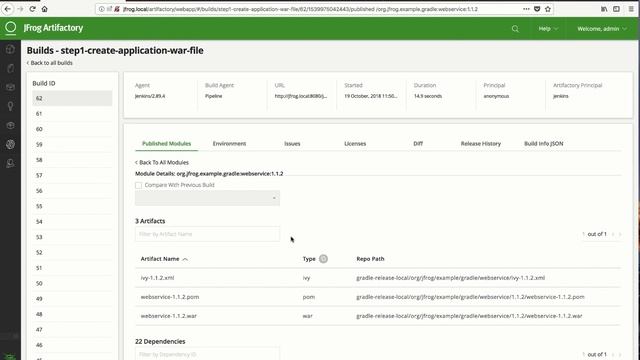Open Artifacts icon in left sidebar
This screenshot has width=640, height=360.
pos(10,68)
